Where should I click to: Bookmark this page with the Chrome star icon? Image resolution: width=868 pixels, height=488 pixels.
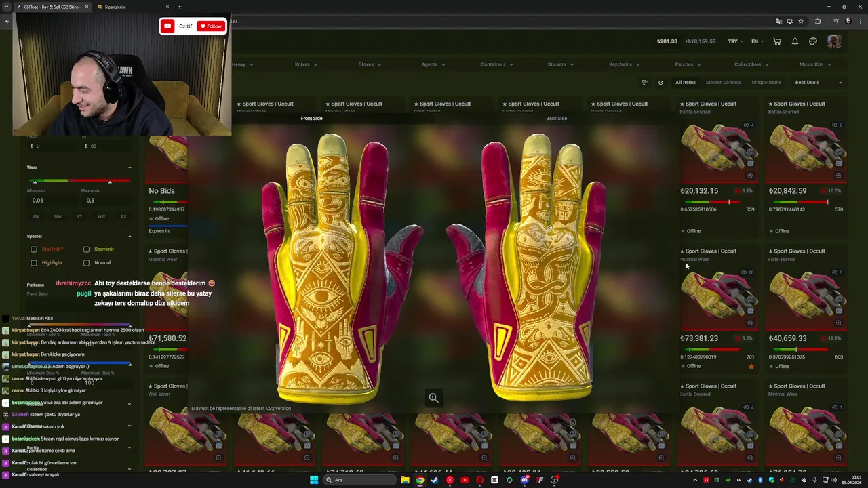[801, 21]
